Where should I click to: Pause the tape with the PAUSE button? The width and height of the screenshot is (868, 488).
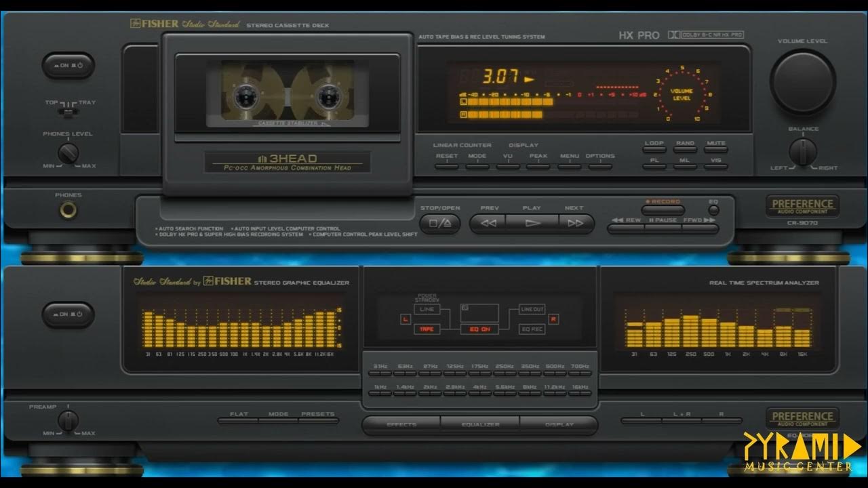tap(663, 228)
